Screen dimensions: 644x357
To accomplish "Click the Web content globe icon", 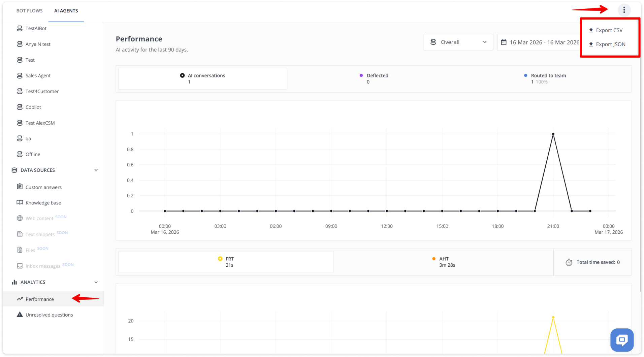I will (20, 218).
